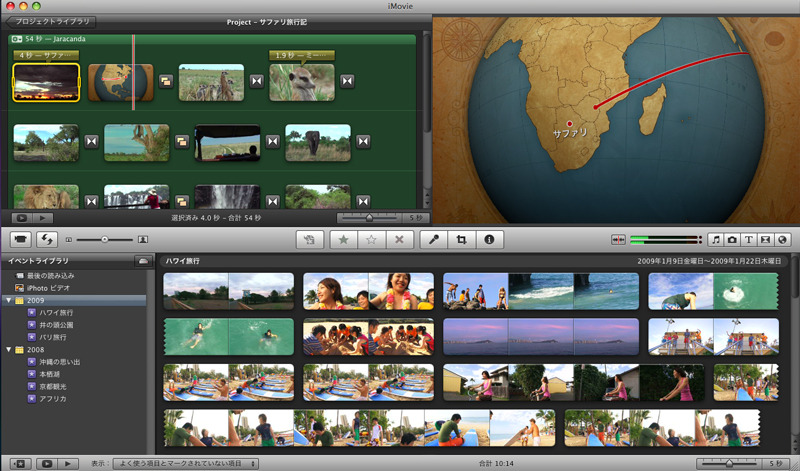Select the 沖縄の思い出 event
The image size is (800, 471).
click(60, 362)
